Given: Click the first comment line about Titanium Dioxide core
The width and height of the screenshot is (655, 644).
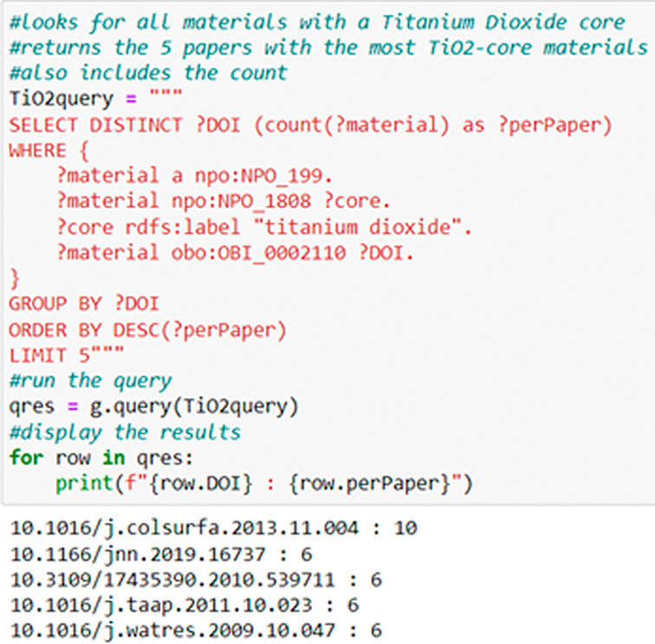Looking at the screenshot, I should [x=316, y=22].
